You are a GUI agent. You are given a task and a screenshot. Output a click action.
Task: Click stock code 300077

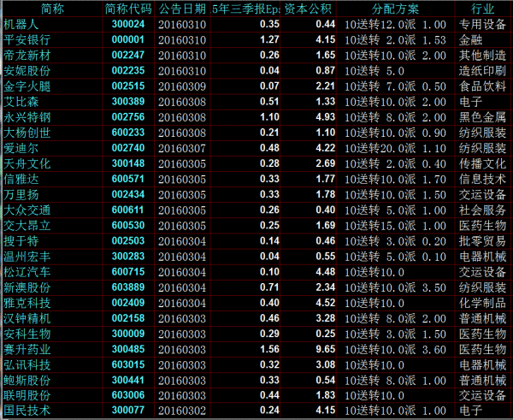128,410
